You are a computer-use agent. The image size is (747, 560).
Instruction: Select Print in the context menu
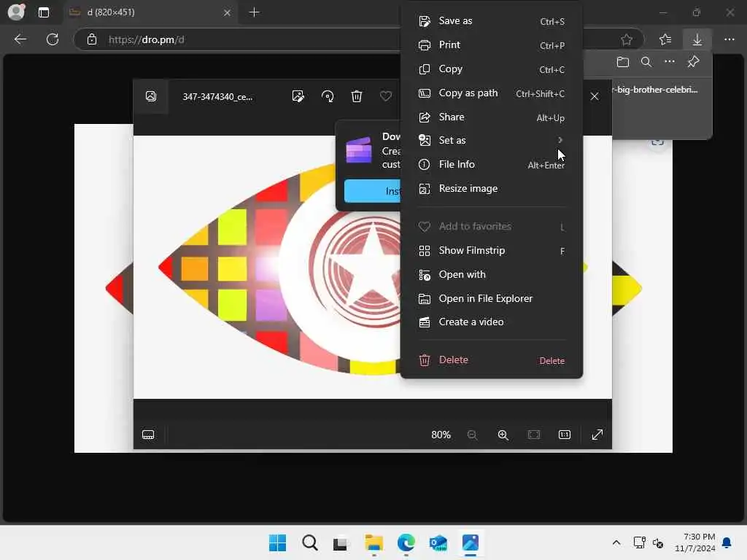[x=491, y=44]
